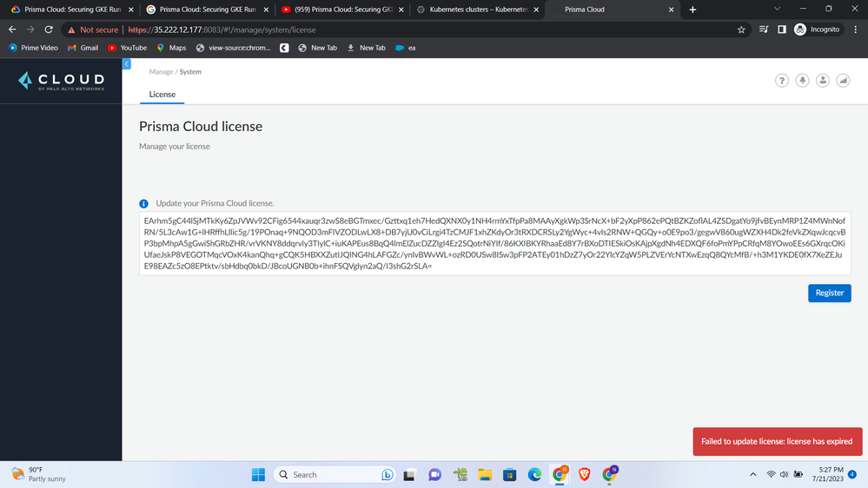Click the browser forward arrow
The width and height of the screenshot is (868, 488).
point(30,30)
